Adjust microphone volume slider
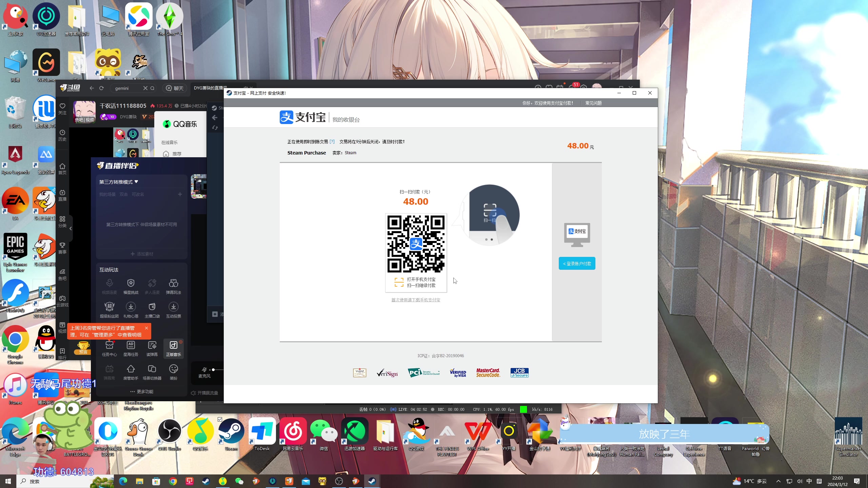The image size is (868, 488). [213, 370]
